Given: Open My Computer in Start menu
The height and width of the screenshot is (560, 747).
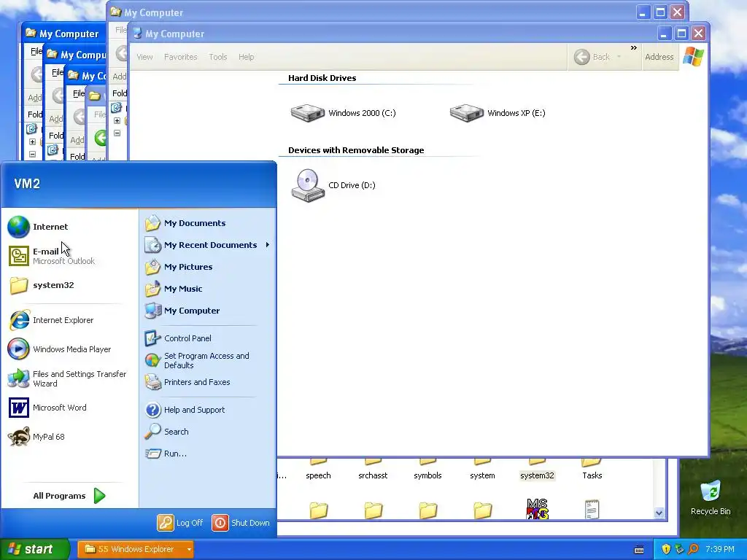Looking at the screenshot, I should pyautogui.click(x=182, y=311).
